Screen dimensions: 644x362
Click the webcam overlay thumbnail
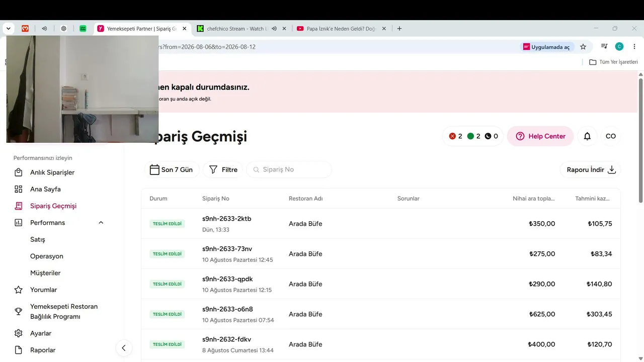83,89
